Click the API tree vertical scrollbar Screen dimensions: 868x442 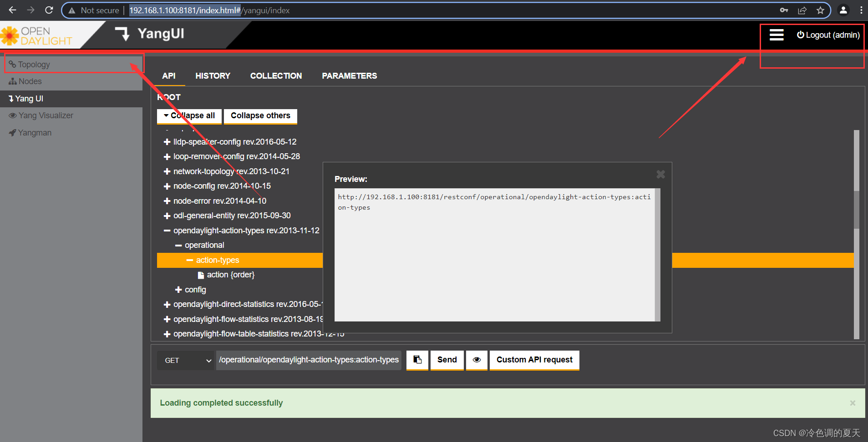(857, 235)
